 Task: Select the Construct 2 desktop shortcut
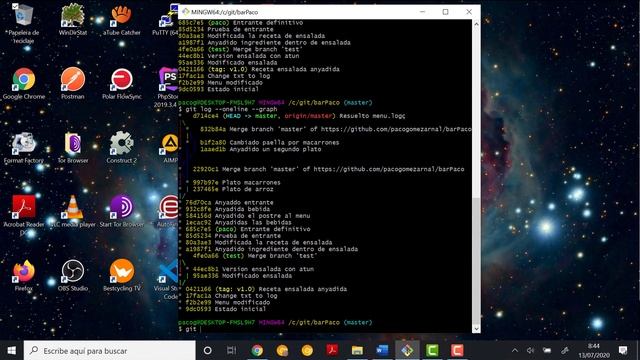click(122, 148)
